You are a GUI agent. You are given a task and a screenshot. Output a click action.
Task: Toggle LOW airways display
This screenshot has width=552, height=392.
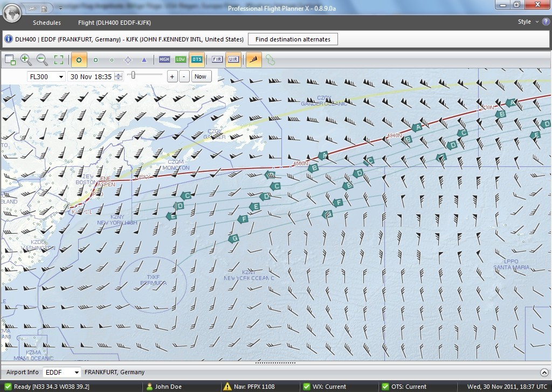point(180,59)
